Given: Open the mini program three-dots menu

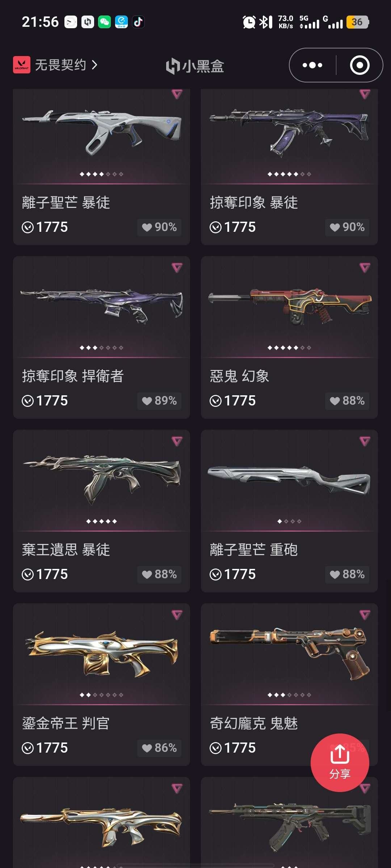Looking at the screenshot, I should (x=312, y=65).
